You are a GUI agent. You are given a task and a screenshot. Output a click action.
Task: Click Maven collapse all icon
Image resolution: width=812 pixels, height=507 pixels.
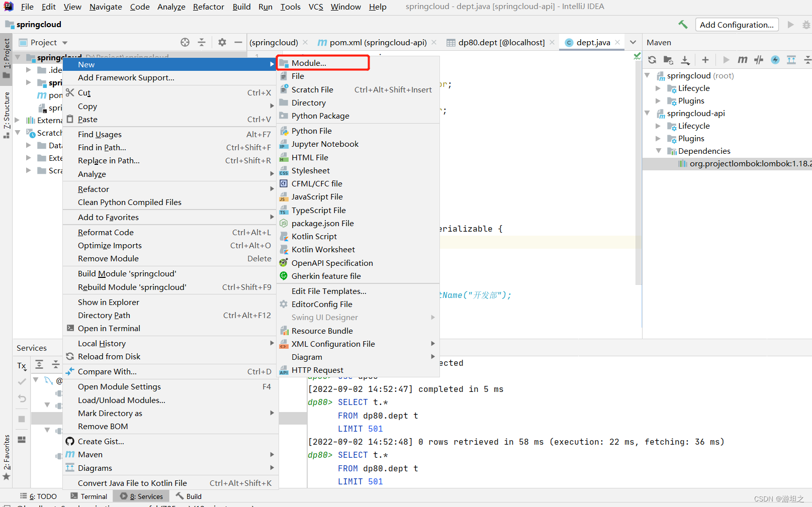(x=807, y=60)
